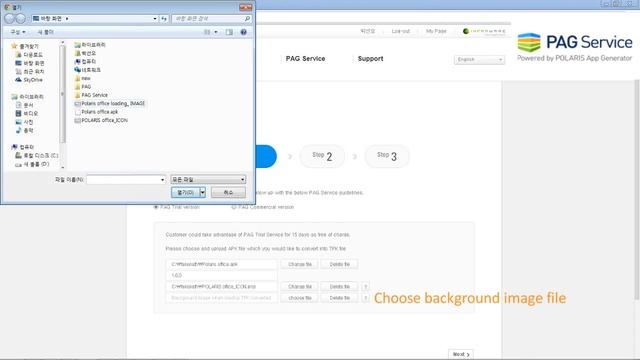Open 사진 library in the navigation pane

click(24, 122)
